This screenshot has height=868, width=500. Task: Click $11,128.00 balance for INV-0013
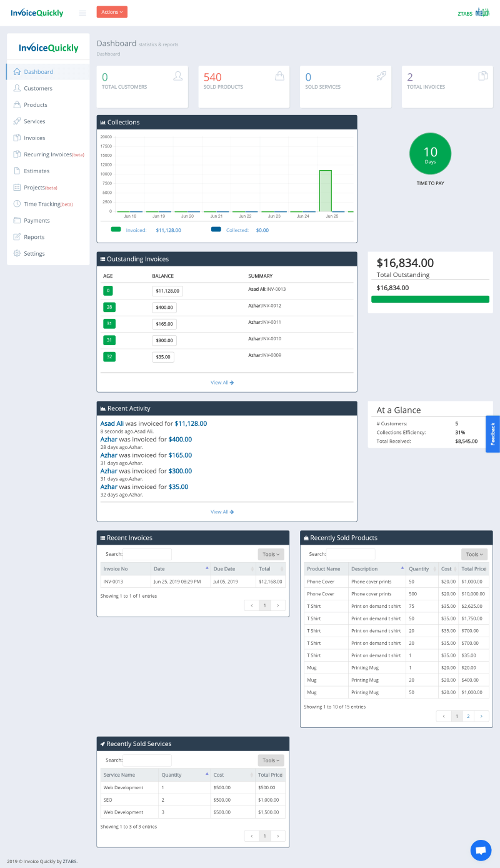167,291
